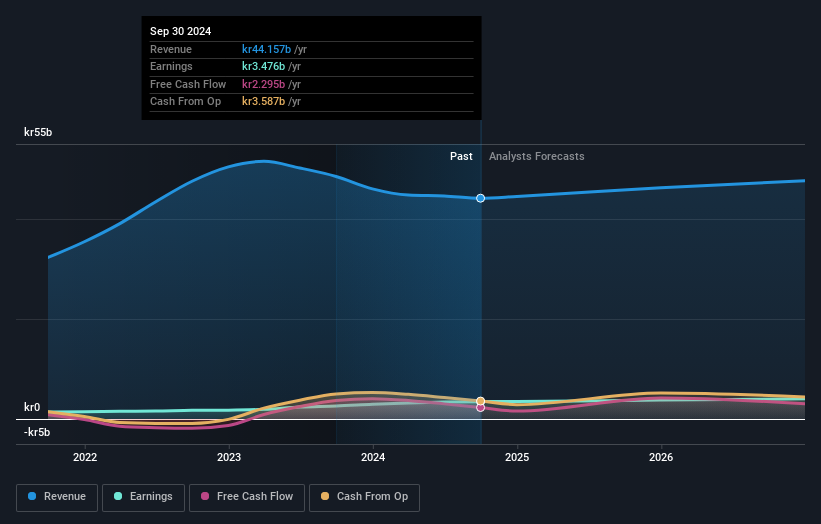Click the kr3.476b earnings value

coord(263,66)
